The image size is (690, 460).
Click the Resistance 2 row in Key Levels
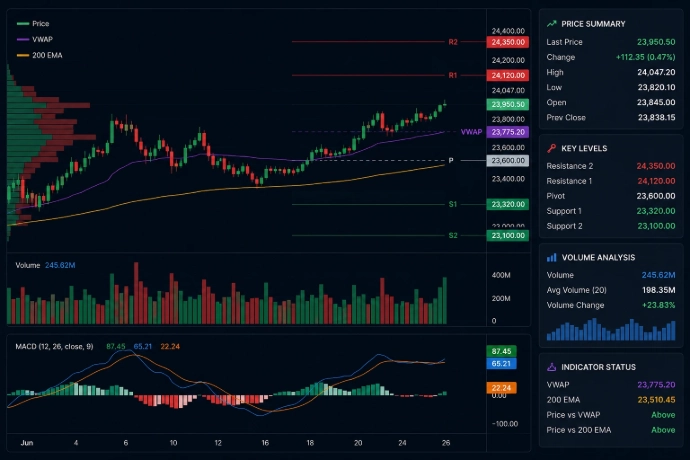click(611, 166)
